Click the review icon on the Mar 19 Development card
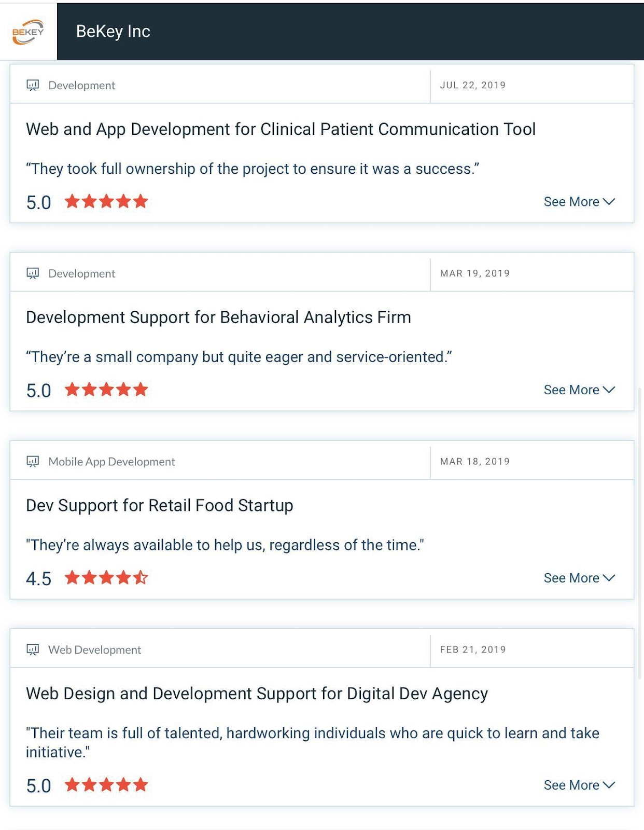Viewport: 644px width, 830px height. 33,273
